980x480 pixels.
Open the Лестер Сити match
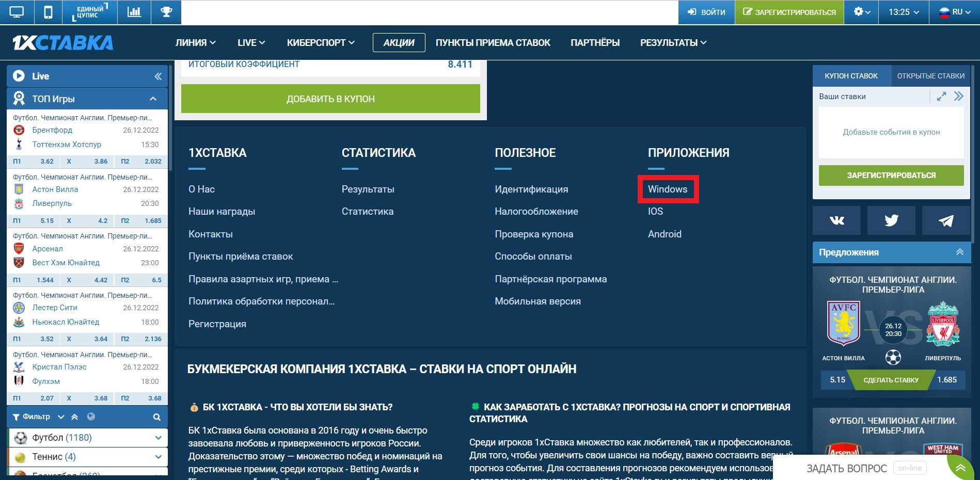tap(55, 308)
